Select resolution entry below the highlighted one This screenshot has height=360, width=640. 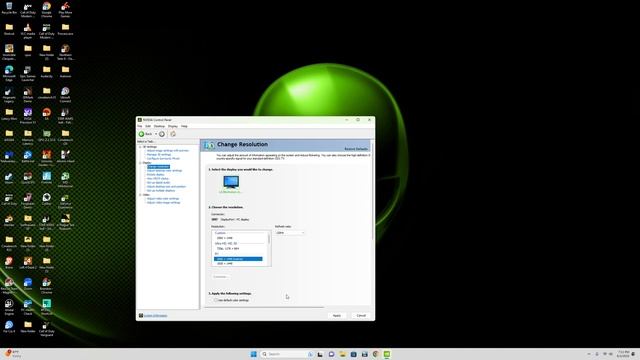coord(225,264)
